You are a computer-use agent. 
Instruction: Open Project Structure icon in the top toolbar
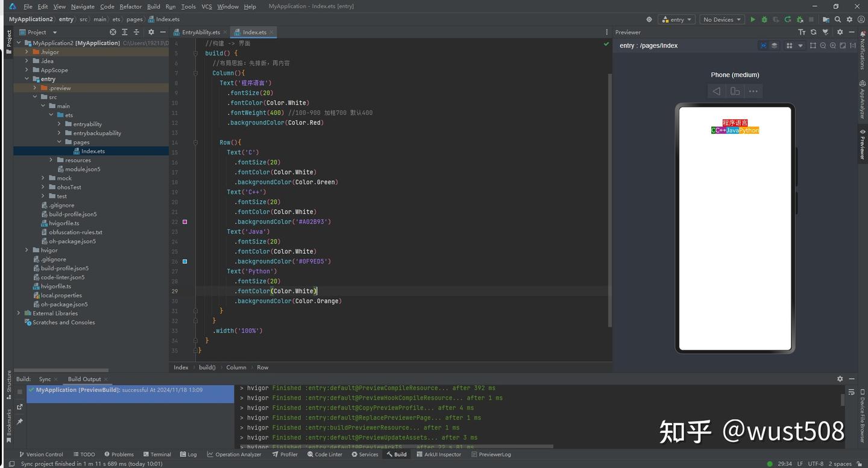point(826,19)
